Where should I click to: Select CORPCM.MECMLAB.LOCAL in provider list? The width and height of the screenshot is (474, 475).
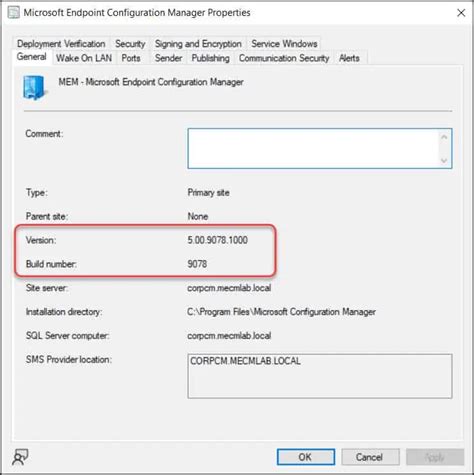[245, 361]
